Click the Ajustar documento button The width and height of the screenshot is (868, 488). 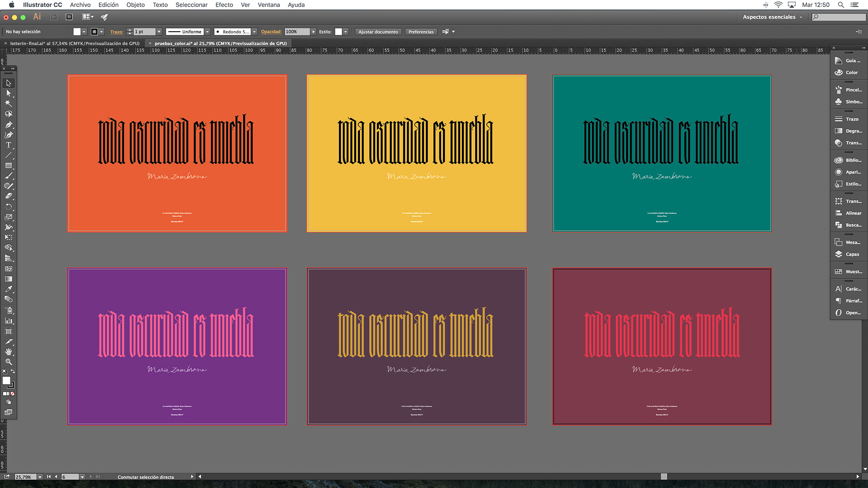[378, 32]
